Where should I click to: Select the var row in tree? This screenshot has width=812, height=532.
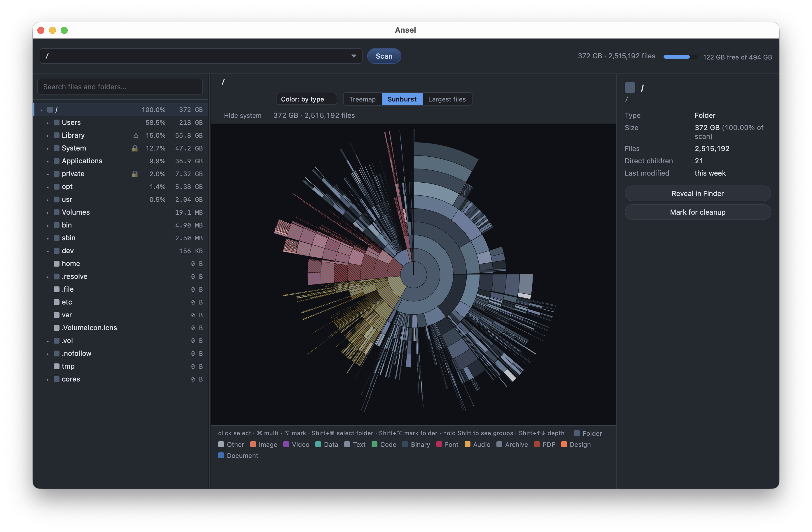(x=120, y=315)
